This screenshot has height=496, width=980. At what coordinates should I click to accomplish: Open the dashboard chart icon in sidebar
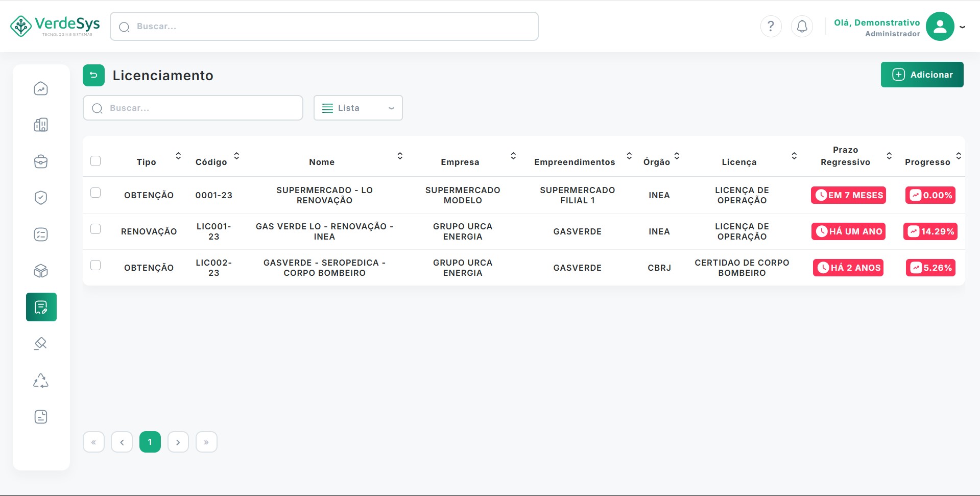coord(41,89)
